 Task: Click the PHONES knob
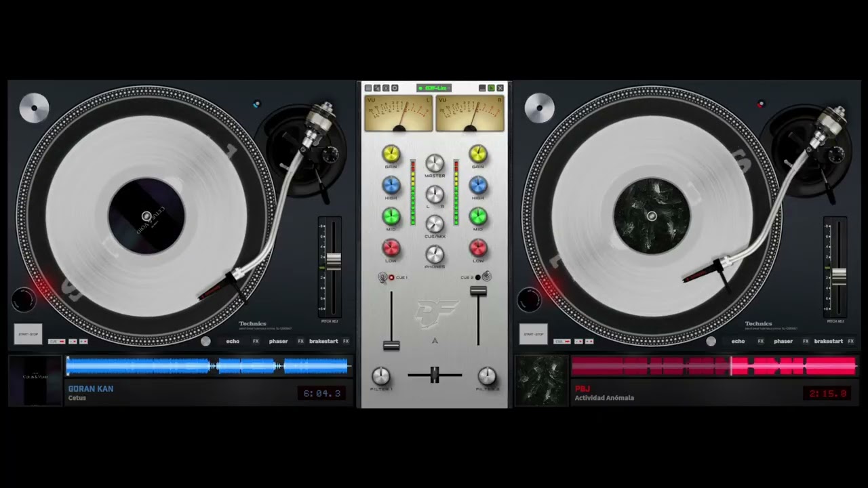[435, 255]
